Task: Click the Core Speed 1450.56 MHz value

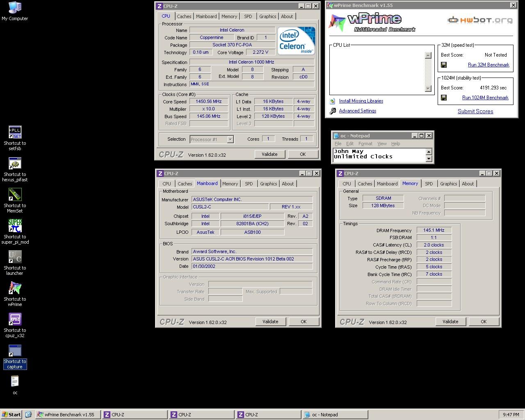Action: 208,101
